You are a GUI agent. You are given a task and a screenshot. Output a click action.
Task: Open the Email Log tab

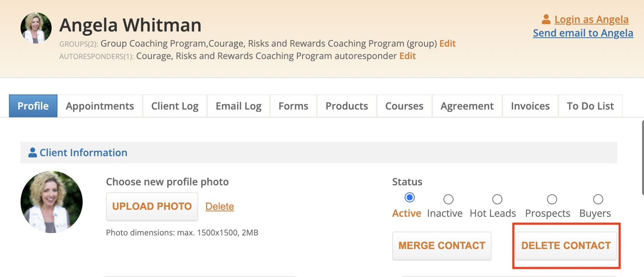(238, 106)
